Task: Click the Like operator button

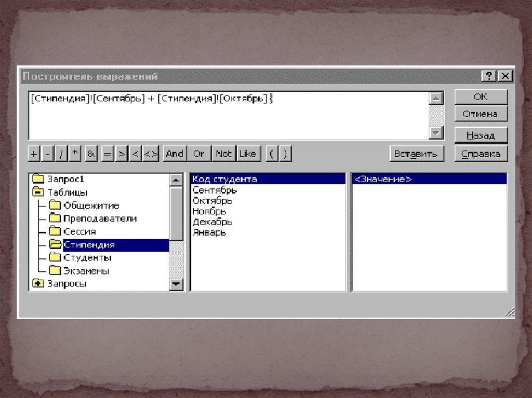Action: pos(248,154)
